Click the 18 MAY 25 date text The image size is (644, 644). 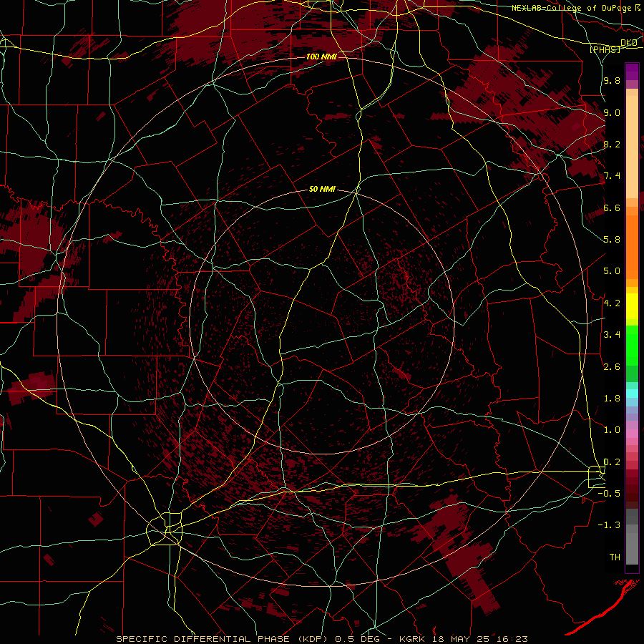tap(462, 639)
